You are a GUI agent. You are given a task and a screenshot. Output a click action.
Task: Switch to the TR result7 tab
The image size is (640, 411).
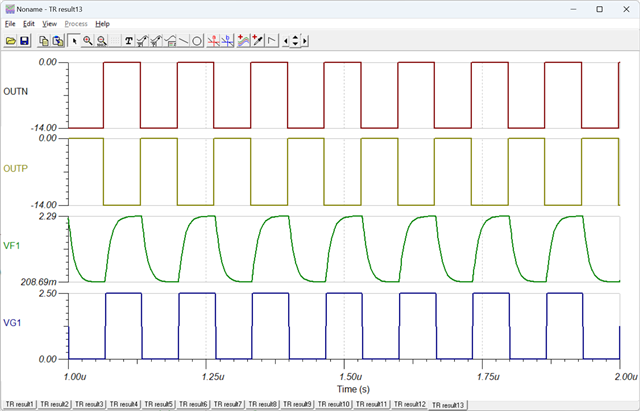point(228,404)
